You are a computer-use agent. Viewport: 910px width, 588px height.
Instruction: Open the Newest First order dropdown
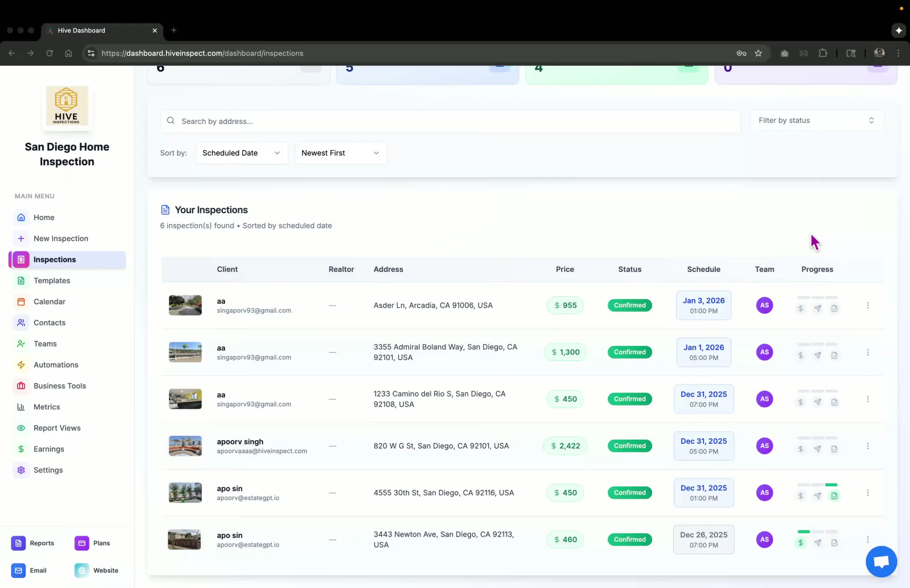click(x=340, y=153)
